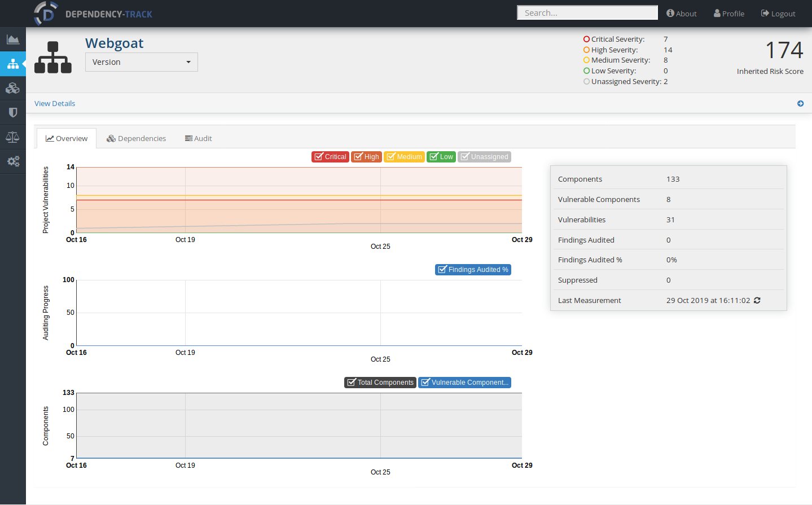Click the Suppressed row label
The height and width of the screenshot is (505, 812).
[x=577, y=280]
